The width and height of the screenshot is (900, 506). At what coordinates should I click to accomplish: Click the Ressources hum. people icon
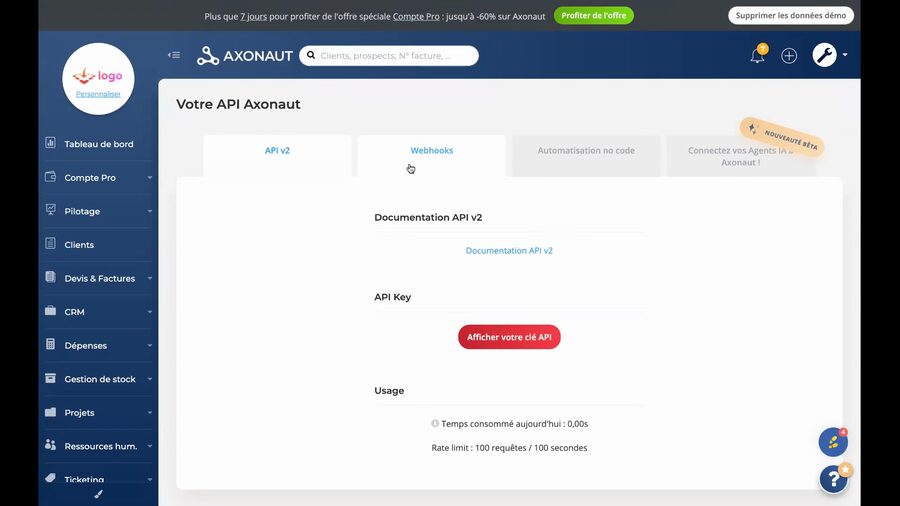coord(51,445)
